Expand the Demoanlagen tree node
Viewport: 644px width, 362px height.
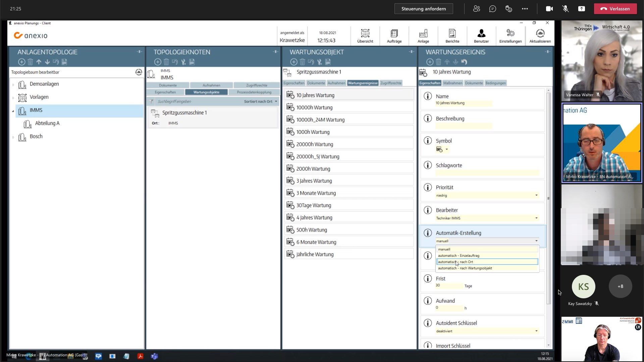coord(13,84)
